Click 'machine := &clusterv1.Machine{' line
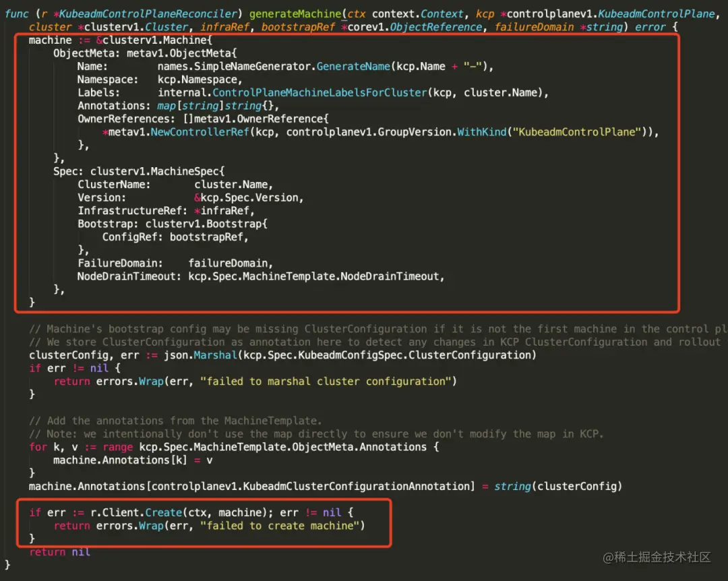This screenshot has width=728, height=581. pyautogui.click(x=120, y=40)
